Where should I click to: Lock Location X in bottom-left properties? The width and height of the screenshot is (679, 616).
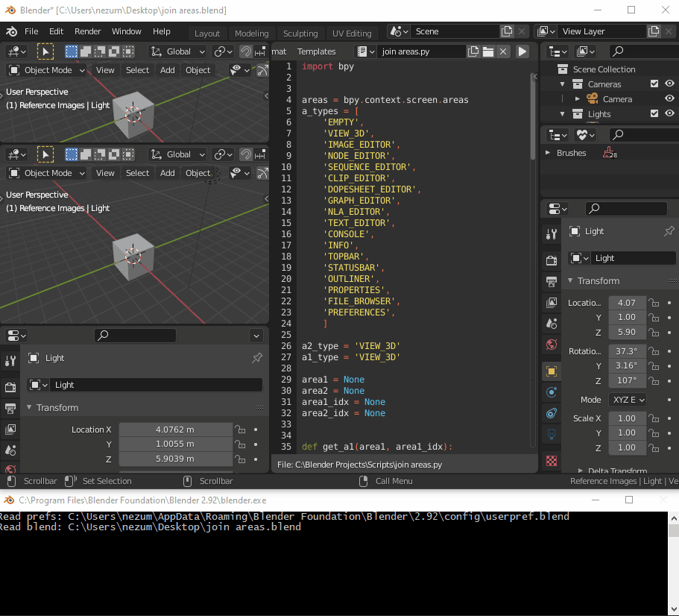click(240, 430)
